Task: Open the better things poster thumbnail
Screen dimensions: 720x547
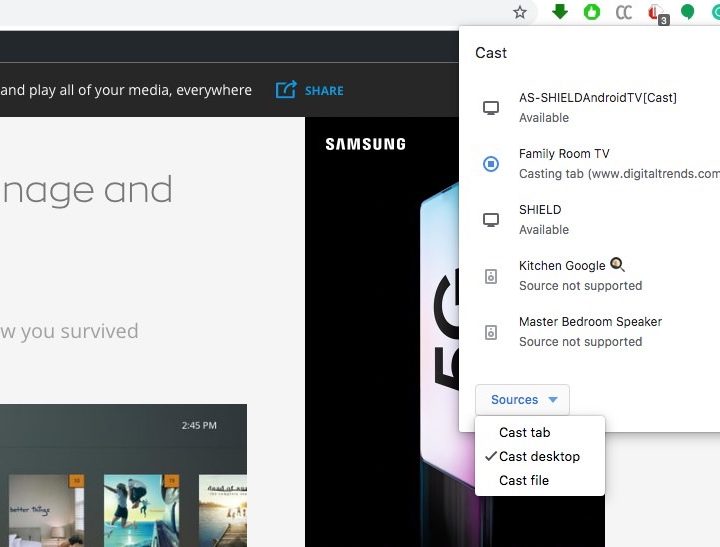Action: pos(46,510)
